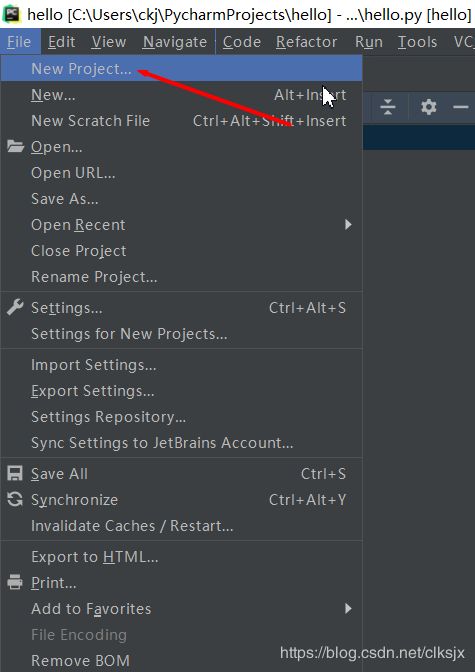Click the Print printer icon
The width and height of the screenshot is (475, 672).
(15, 582)
